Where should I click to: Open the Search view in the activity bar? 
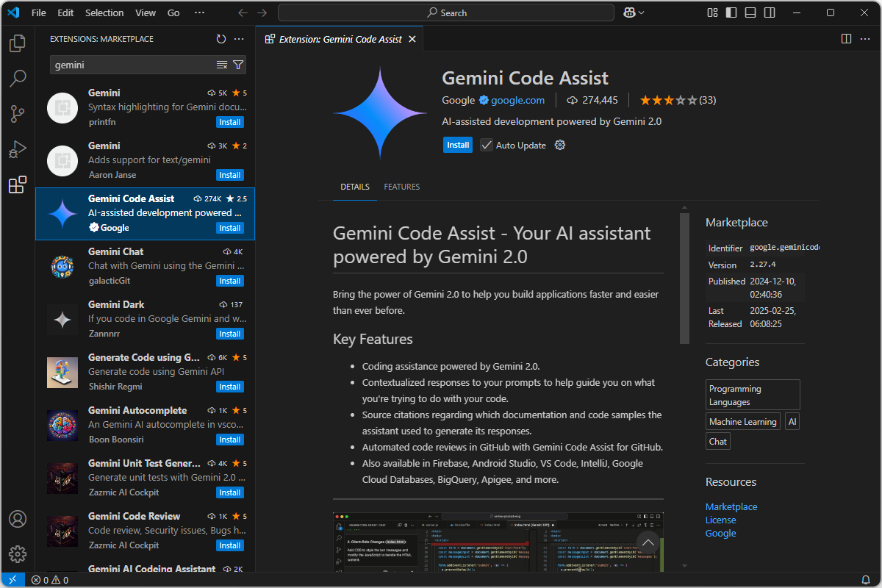click(18, 79)
